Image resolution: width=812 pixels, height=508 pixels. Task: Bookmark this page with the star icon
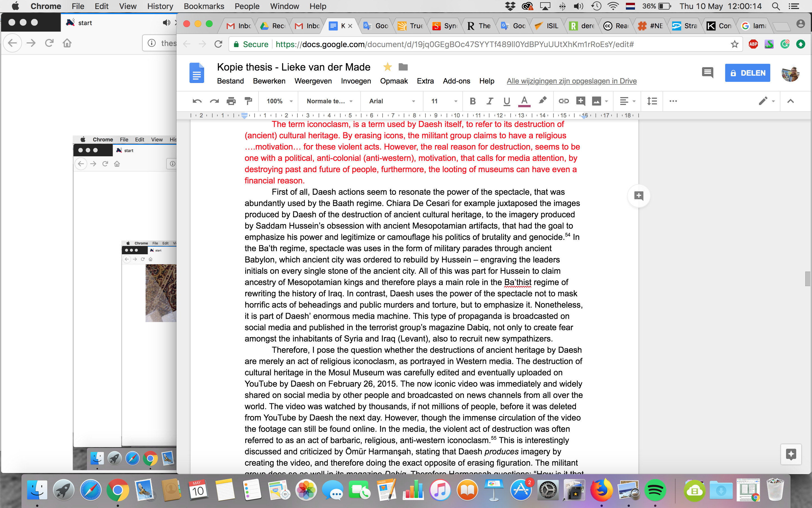point(734,44)
